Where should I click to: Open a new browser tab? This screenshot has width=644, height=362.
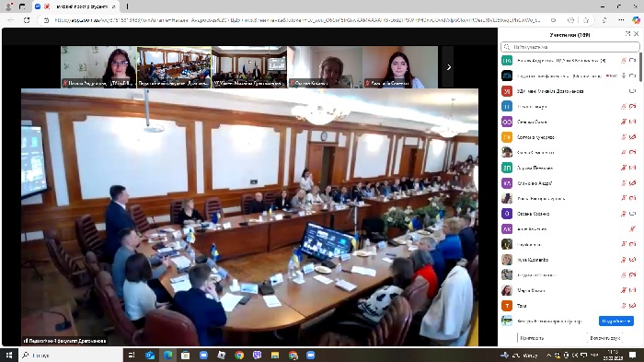[127, 6]
